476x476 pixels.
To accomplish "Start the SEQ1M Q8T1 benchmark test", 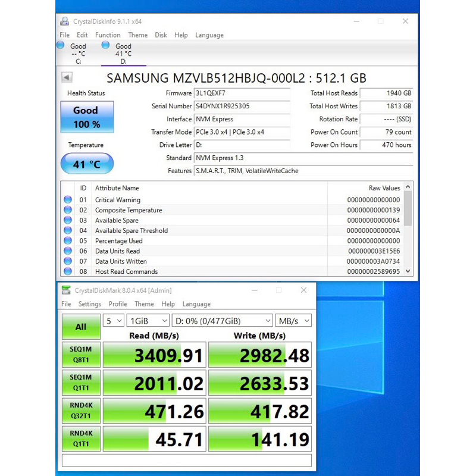I will 81,355.
